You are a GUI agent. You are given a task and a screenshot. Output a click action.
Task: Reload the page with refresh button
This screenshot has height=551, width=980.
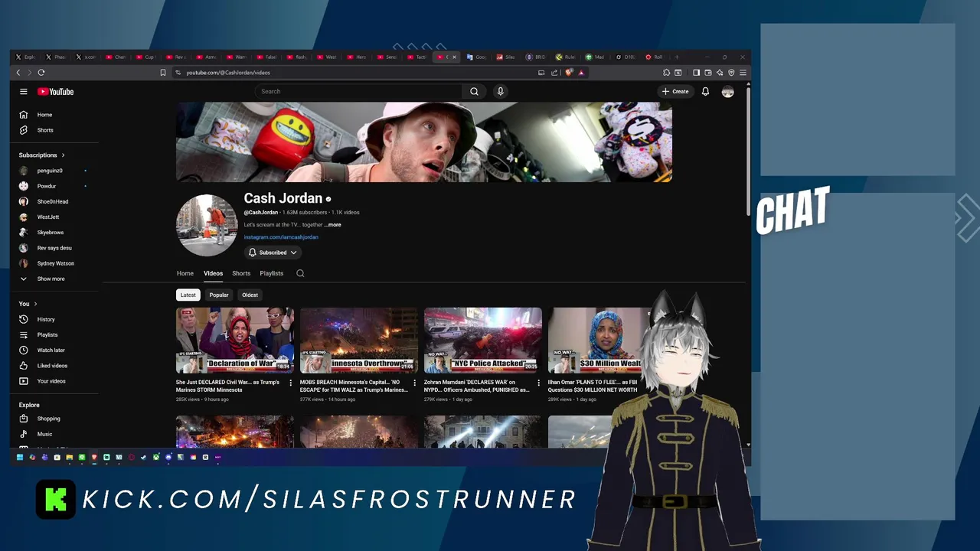click(x=41, y=73)
